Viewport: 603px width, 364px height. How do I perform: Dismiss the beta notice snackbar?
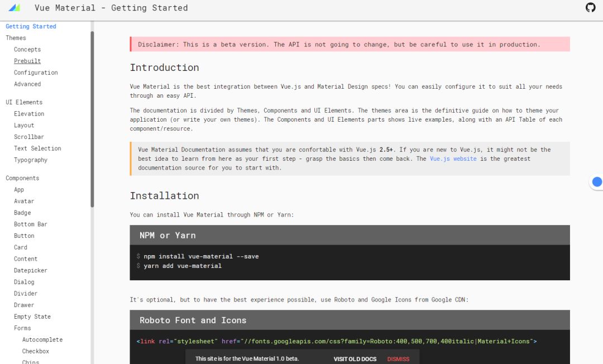click(398, 359)
